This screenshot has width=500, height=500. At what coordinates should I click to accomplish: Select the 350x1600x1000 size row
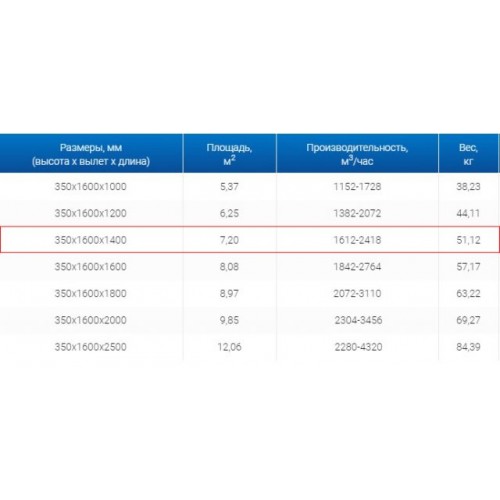tap(250, 186)
